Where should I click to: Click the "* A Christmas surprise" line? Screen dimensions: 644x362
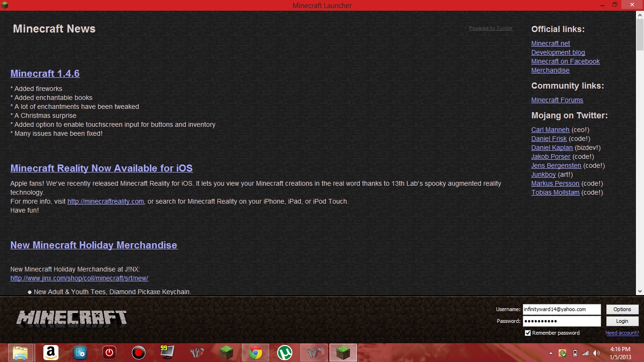point(43,115)
